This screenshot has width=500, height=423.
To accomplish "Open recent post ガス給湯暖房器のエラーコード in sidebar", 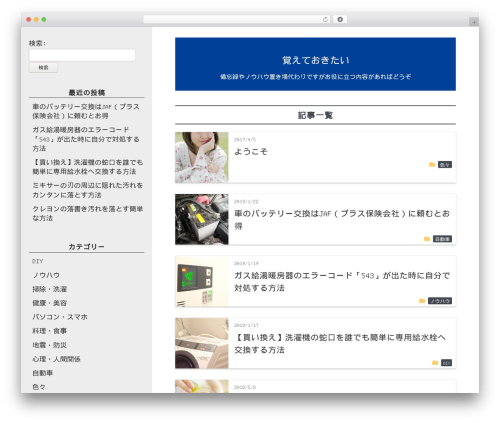I will [x=86, y=139].
